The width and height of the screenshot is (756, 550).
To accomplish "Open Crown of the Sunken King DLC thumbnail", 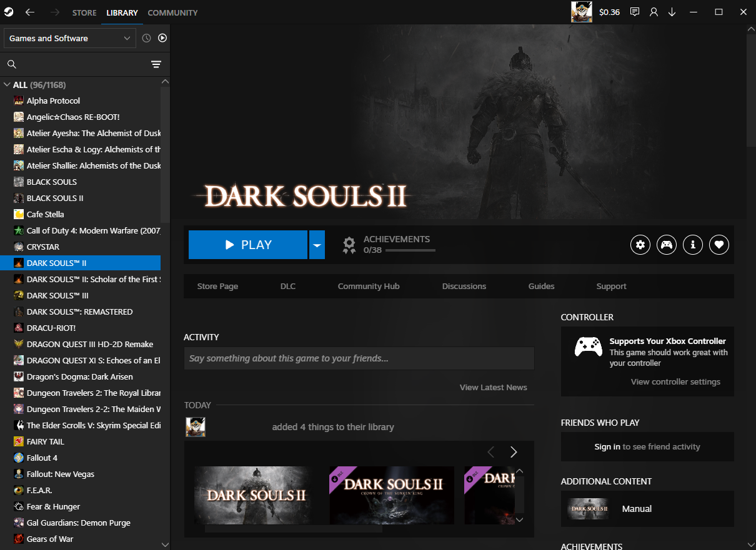I will click(x=392, y=495).
